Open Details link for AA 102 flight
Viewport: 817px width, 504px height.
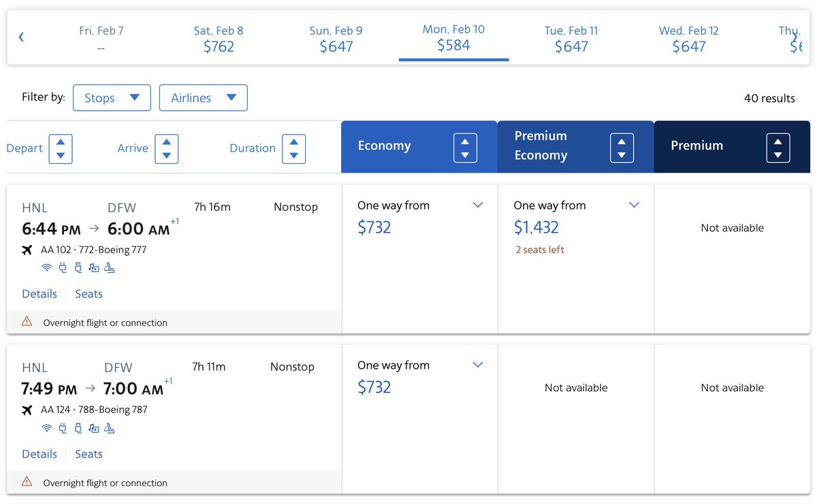tap(39, 294)
